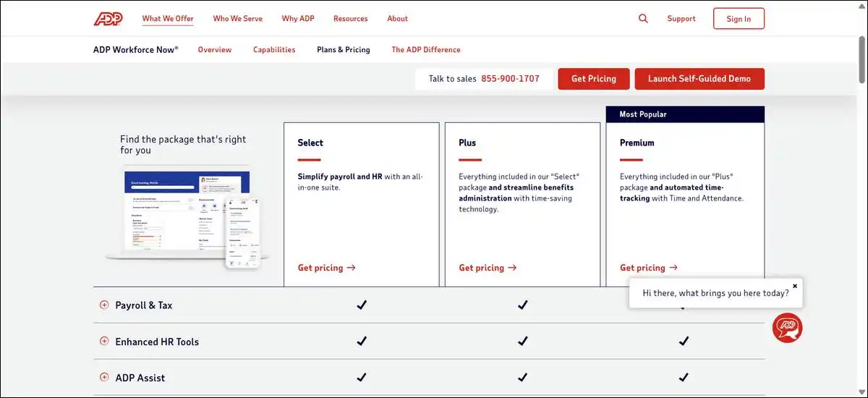Click the Enhanced HR Tools checkmark under Plus
The width and height of the screenshot is (868, 398).
pyautogui.click(x=522, y=342)
